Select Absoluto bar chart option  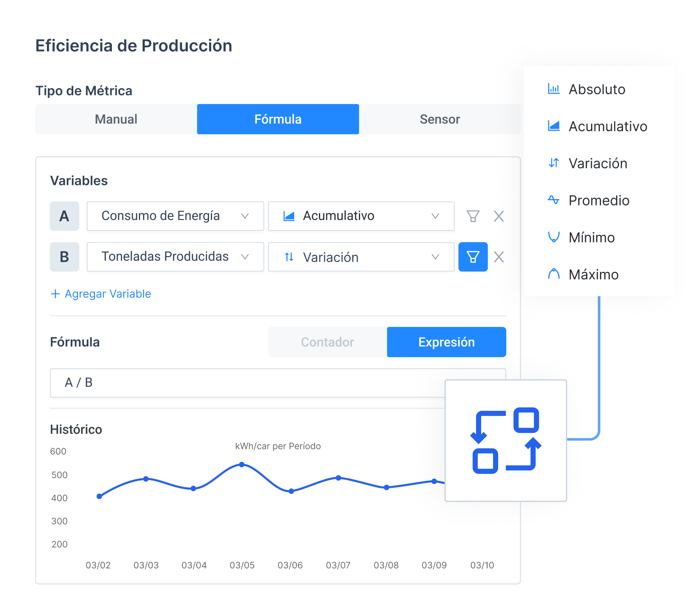pyautogui.click(x=597, y=89)
